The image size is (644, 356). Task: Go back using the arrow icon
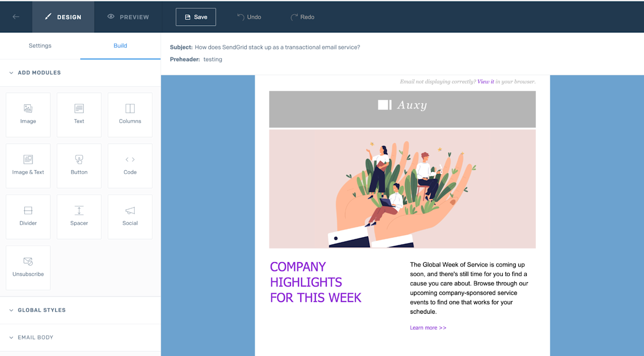point(16,17)
